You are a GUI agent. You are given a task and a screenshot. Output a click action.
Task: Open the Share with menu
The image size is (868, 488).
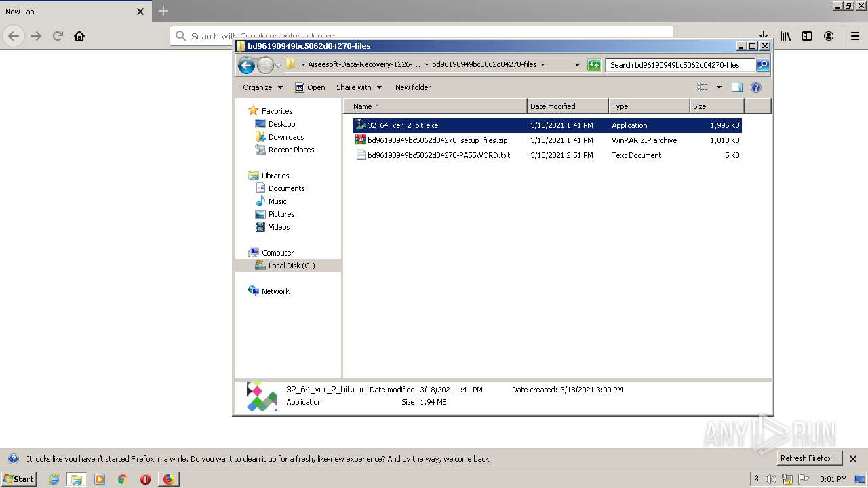(x=359, y=87)
